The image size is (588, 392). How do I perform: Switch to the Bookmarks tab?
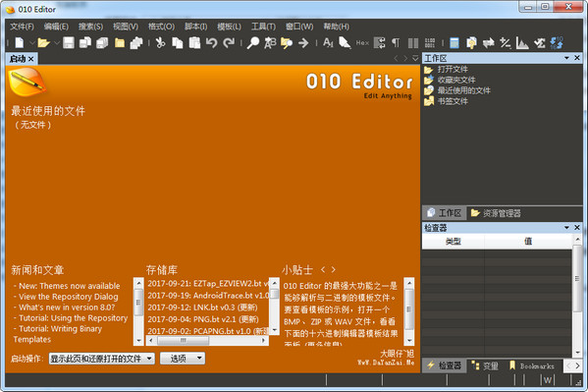[532, 365]
